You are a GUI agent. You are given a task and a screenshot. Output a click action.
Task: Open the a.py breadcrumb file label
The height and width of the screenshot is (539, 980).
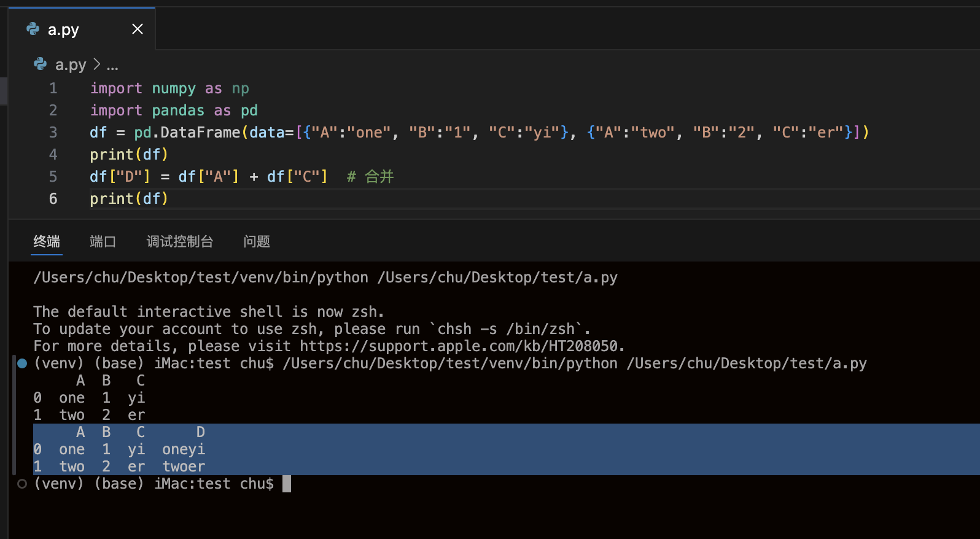tap(71, 64)
